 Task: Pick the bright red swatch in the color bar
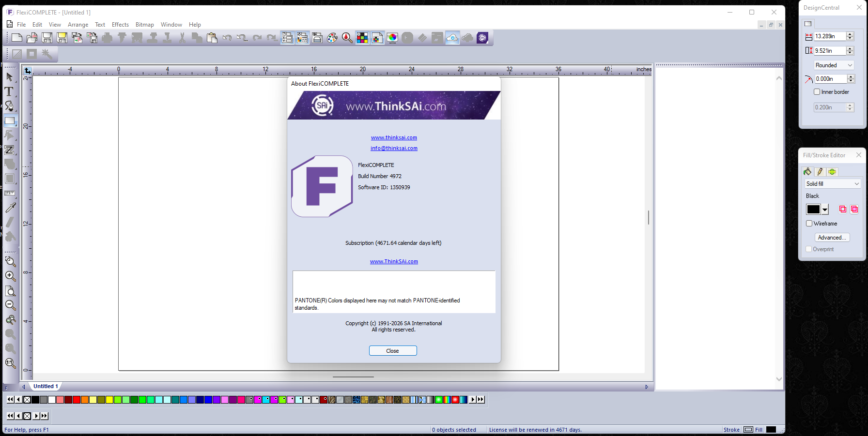click(x=77, y=400)
